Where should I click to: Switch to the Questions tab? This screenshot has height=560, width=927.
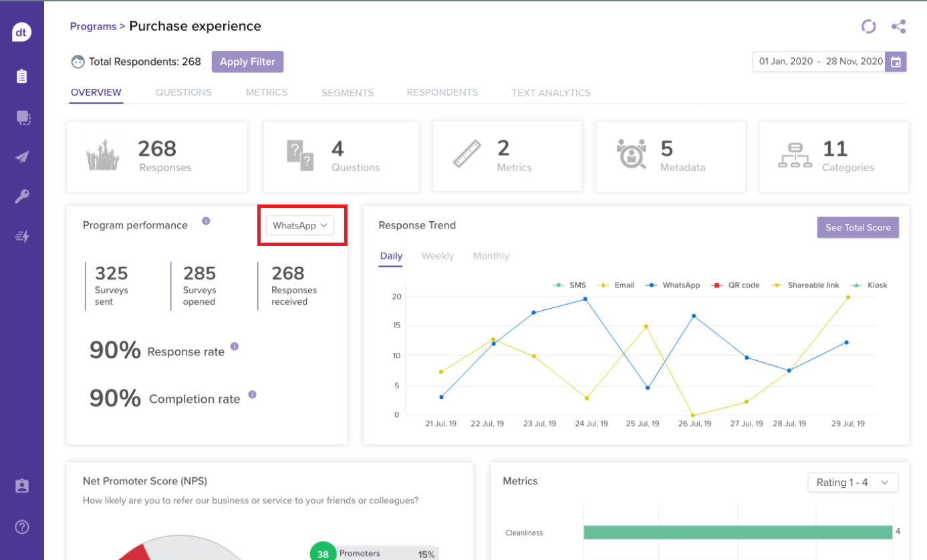(183, 93)
